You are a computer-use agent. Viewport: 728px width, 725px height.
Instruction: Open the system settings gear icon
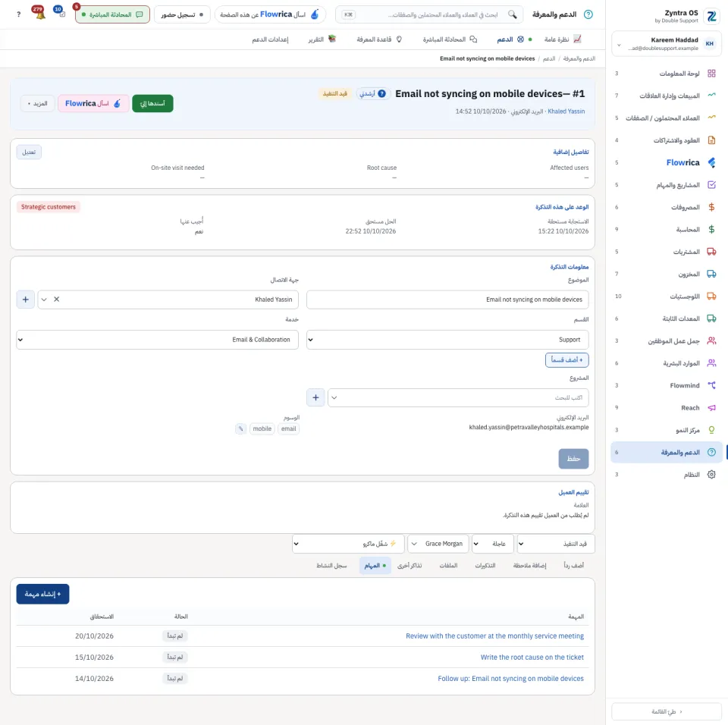pos(711,475)
